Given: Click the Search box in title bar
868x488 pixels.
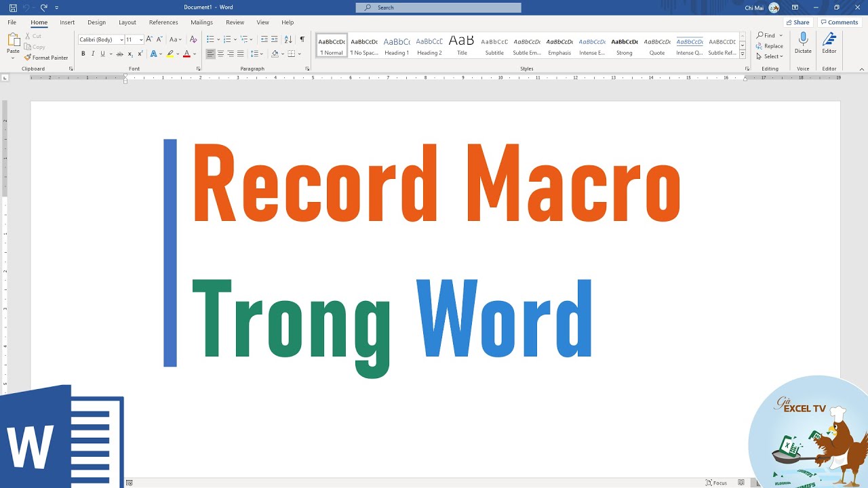Looking at the screenshot, I should tap(439, 7).
